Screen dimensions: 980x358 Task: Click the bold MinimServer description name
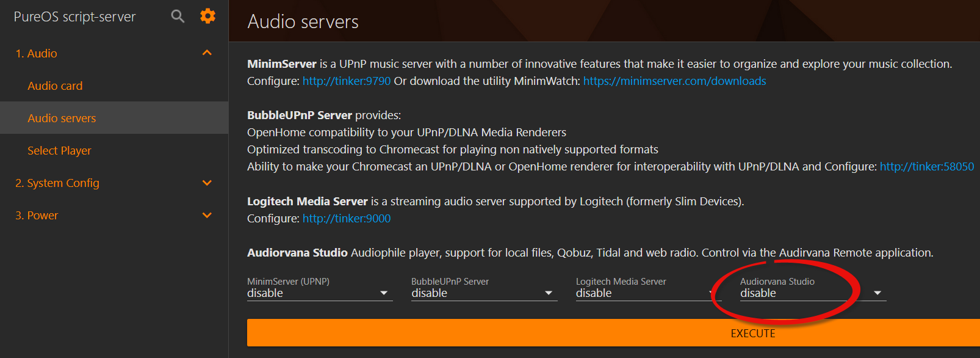282,64
